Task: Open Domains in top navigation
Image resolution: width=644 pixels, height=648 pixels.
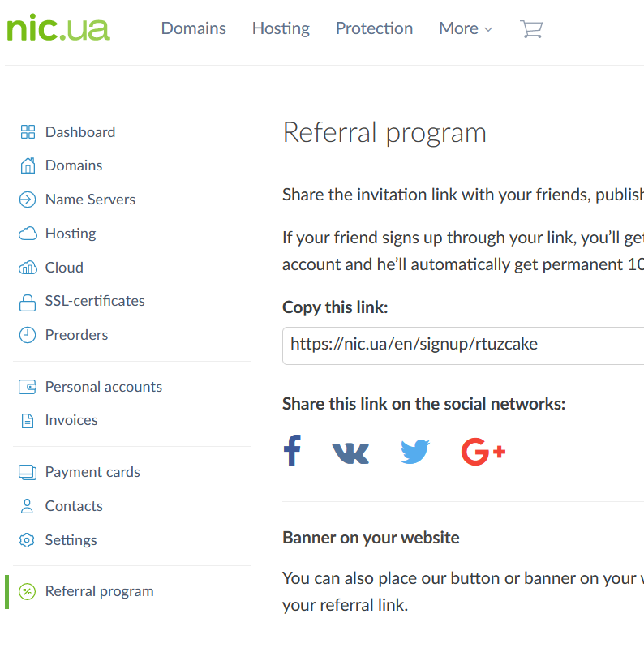Action: tap(194, 28)
